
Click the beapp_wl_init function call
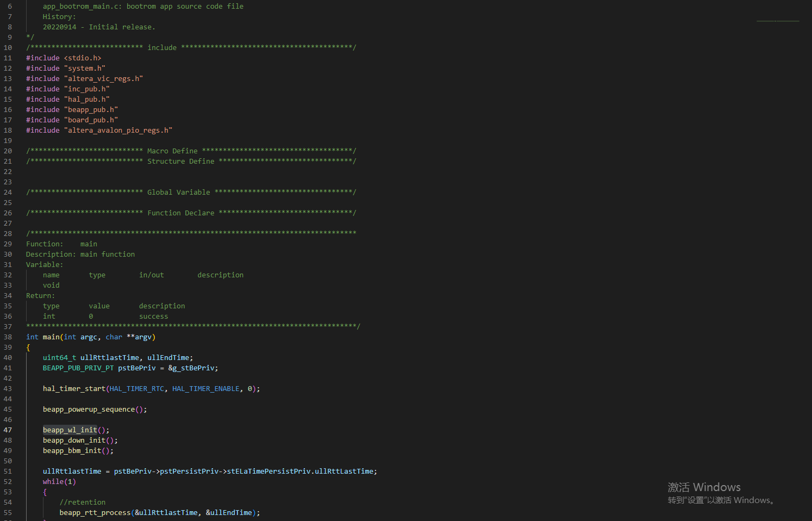point(70,430)
